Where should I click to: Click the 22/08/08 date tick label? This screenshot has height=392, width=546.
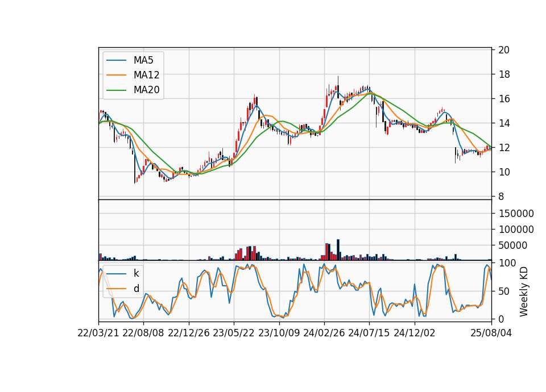(x=143, y=333)
